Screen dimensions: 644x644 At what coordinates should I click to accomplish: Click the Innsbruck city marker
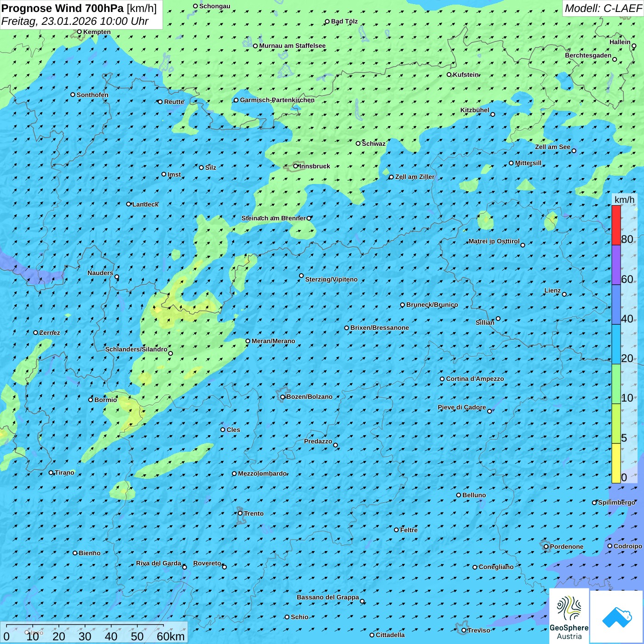point(296,166)
